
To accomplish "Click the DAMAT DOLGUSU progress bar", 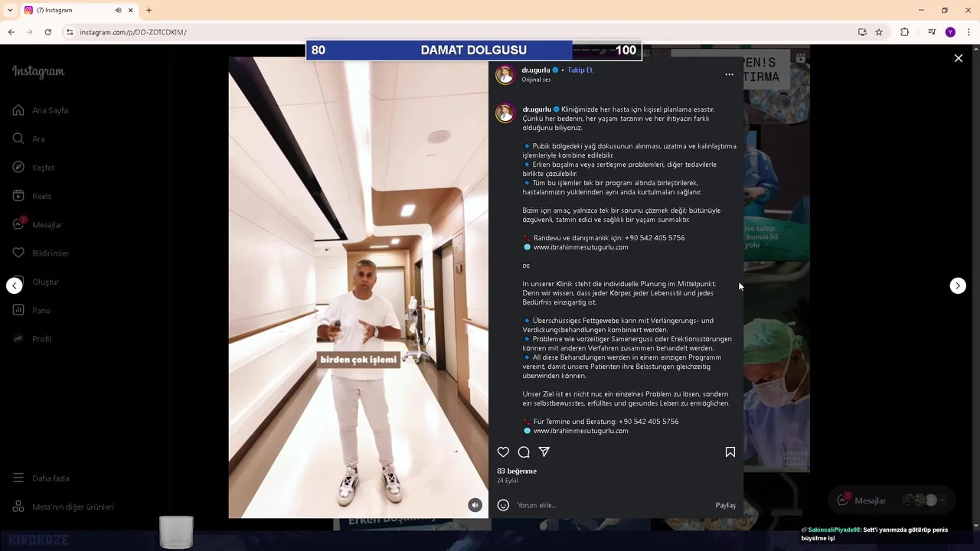I will click(474, 50).
